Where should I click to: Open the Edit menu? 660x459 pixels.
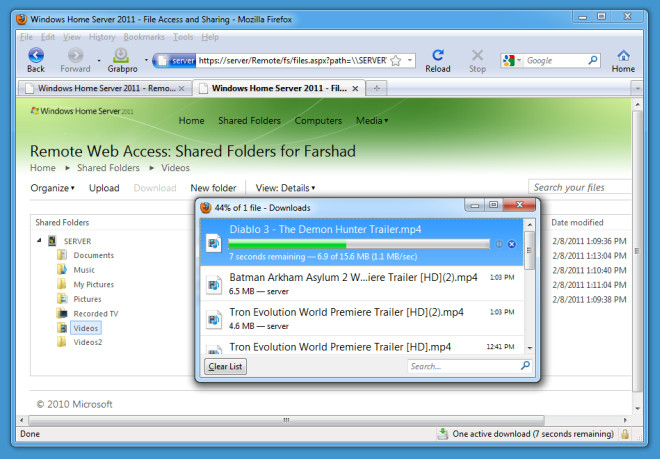48,37
